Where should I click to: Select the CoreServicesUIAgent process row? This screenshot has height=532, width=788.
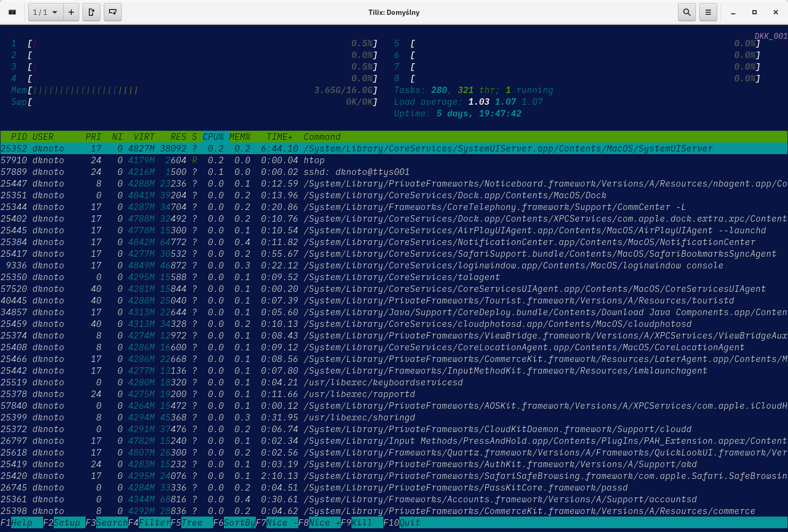pos(394,289)
